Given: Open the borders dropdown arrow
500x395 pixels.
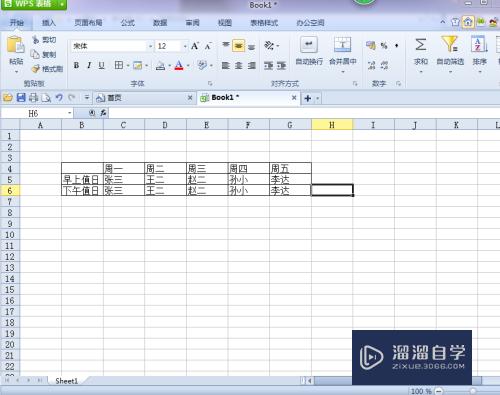Looking at the screenshot, I should pos(128,66).
